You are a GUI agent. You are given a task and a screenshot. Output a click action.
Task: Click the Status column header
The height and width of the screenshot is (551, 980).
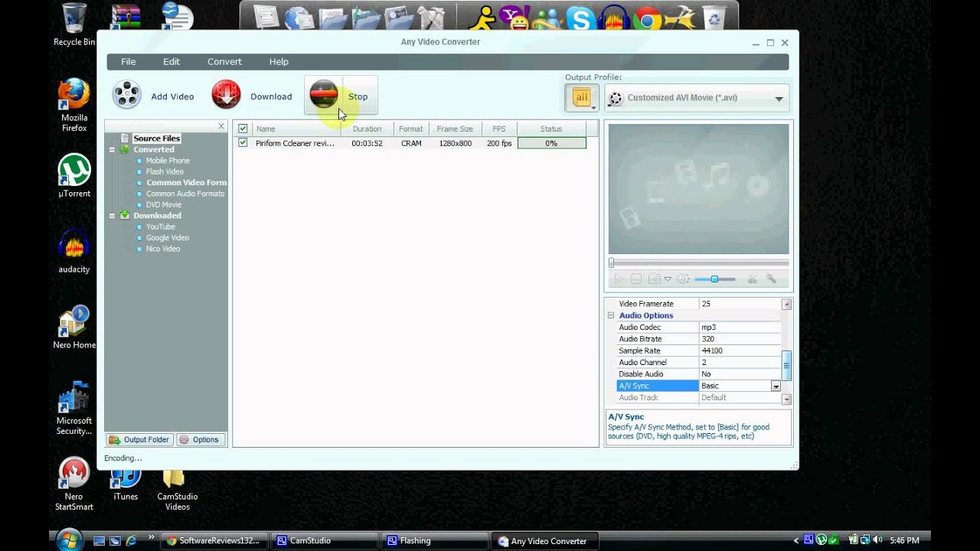[551, 129]
